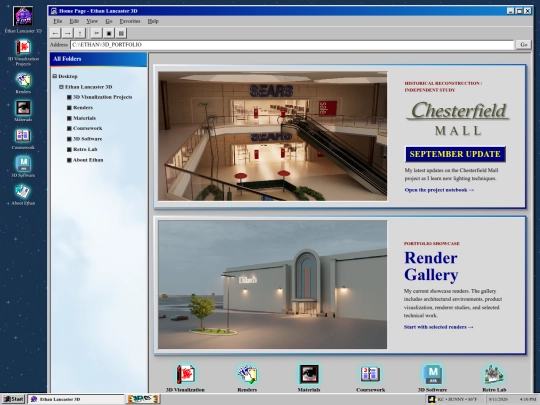
Task: Click the window icon in the title bar
Action: pos(53,11)
